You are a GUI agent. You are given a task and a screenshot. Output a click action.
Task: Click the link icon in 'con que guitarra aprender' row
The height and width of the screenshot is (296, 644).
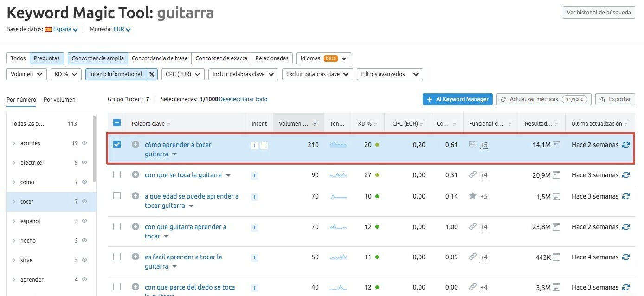[473, 227]
